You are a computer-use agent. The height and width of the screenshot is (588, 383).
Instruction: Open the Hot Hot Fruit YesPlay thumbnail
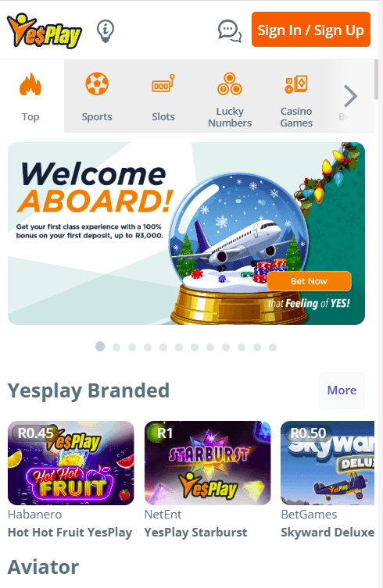(x=71, y=463)
